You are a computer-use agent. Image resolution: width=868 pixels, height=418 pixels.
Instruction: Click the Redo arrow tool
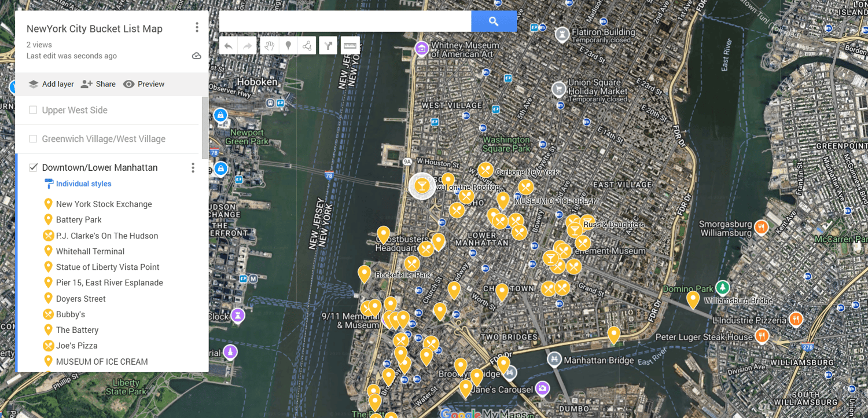[247, 46]
